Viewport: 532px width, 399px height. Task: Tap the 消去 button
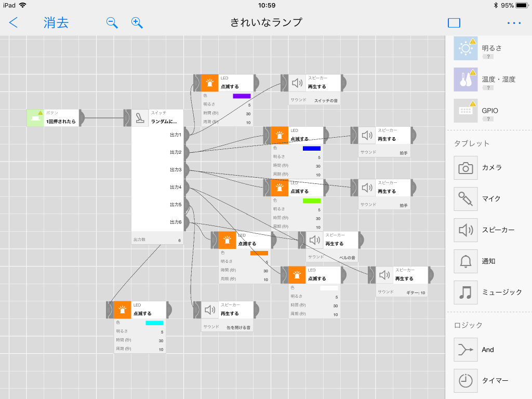tap(56, 23)
